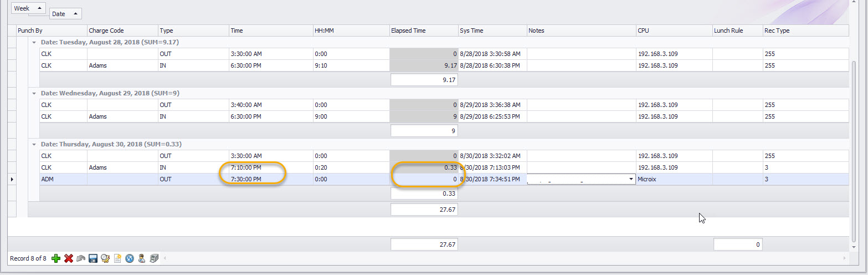Open the clock with pencil edit icon
The height and width of the screenshot is (275, 868).
point(105,258)
